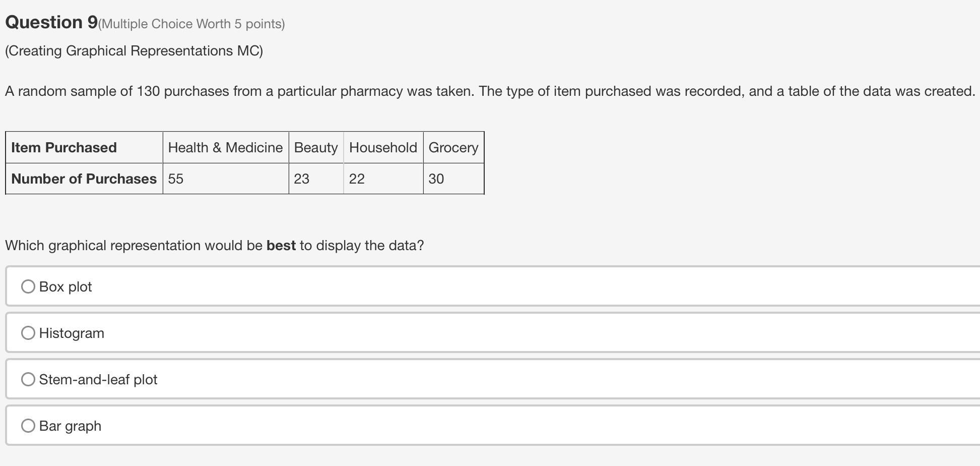980x466 pixels.
Task: Click the cell showing 23 purchases
Action: tap(316, 179)
